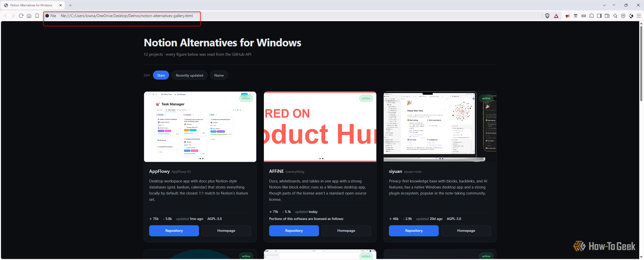Close the Notion Alternatives tab
The image size is (644, 260).
60,5
